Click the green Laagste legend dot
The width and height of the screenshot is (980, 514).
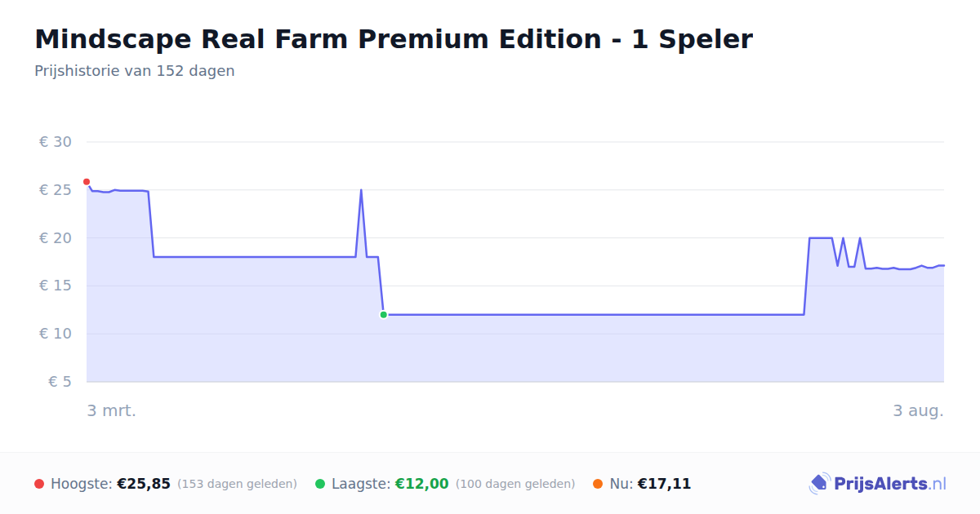[x=320, y=484]
